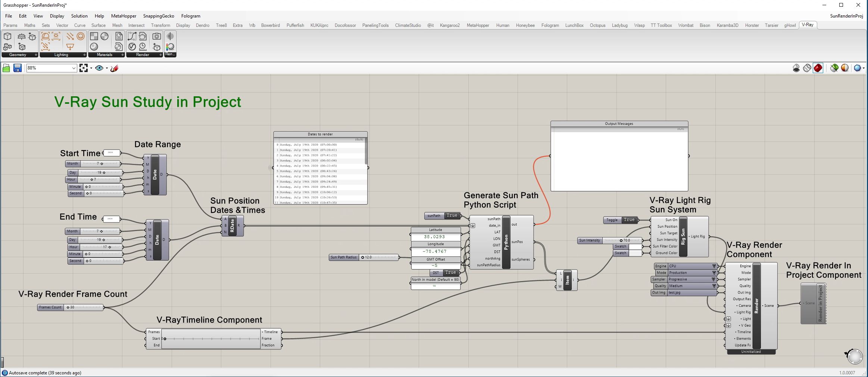Expand the Lighting panel plus arrow
Screen dimensions: 868x377
84,55
